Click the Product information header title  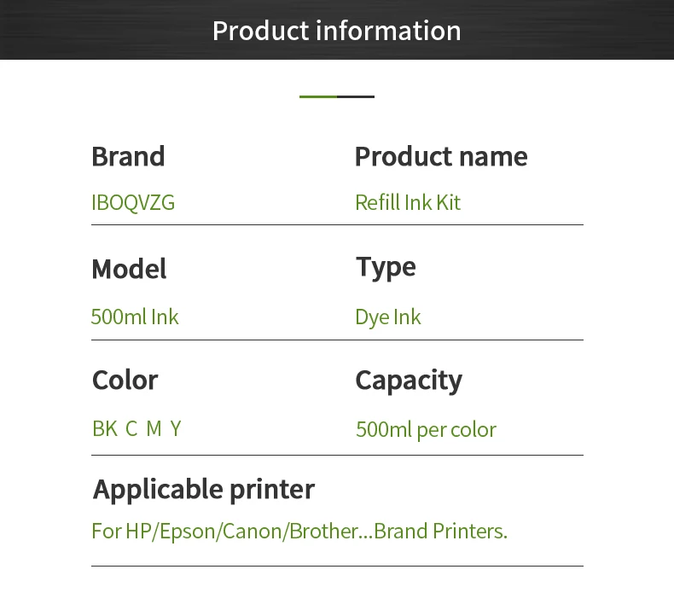pyautogui.click(x=336, y=31)
